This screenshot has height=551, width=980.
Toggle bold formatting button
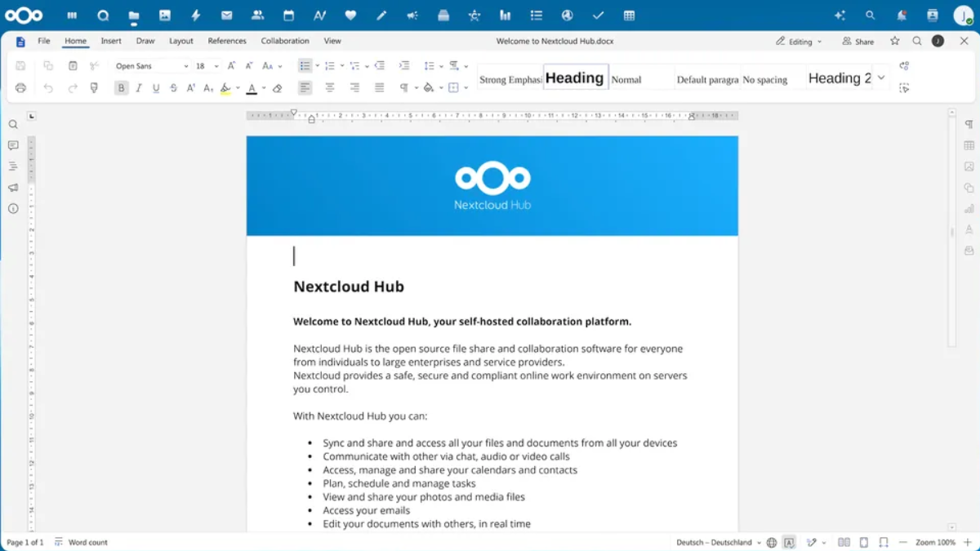[x=122, y=88]
